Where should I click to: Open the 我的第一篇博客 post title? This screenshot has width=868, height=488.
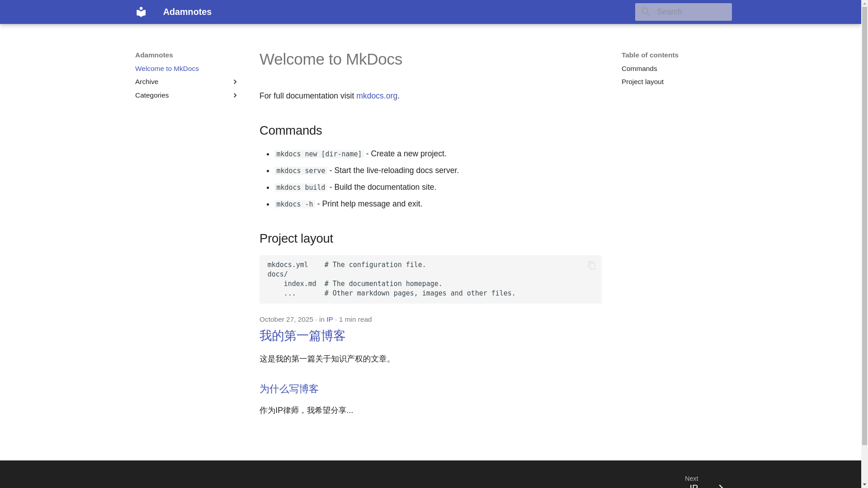(302, 336)
